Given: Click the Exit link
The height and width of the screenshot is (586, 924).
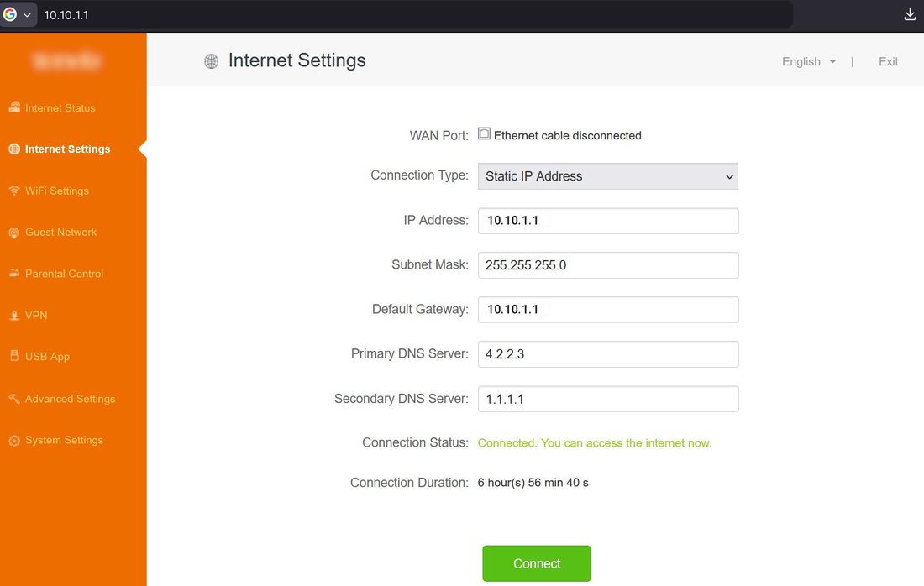Looking at the screenshot, I should pyautogui.click(x=888, y=62).
